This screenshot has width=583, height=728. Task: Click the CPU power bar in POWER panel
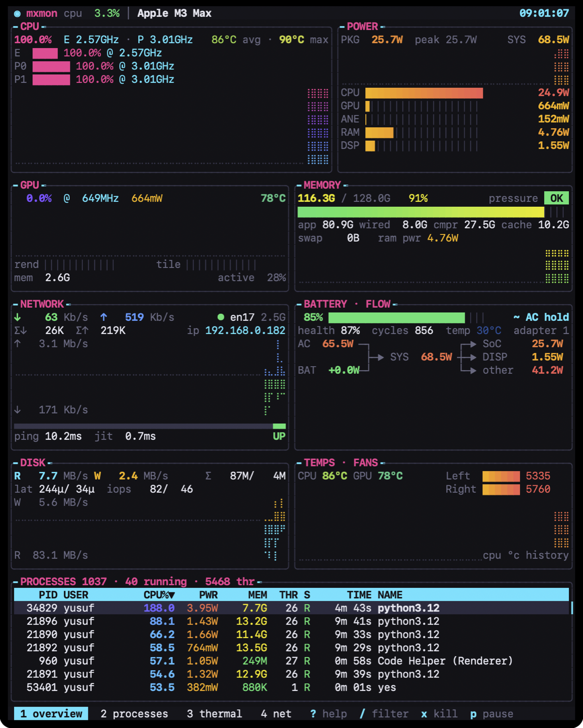point(424,92)
